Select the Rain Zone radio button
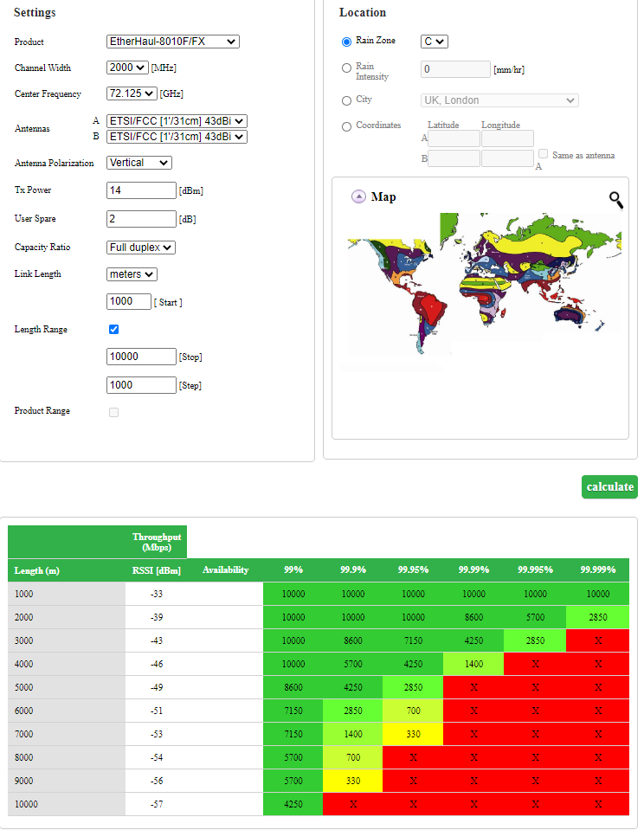 pos(346,42)
